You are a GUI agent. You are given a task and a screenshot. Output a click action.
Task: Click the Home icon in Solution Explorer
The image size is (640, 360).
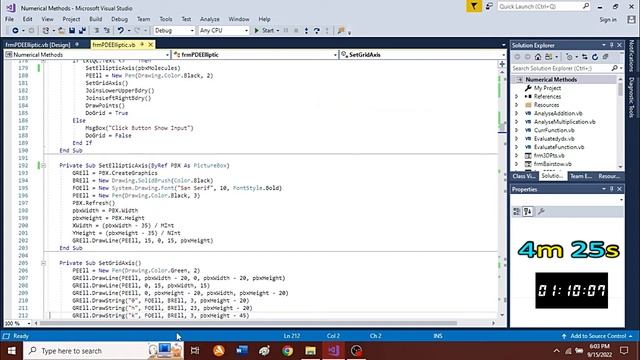click(538, 57)
